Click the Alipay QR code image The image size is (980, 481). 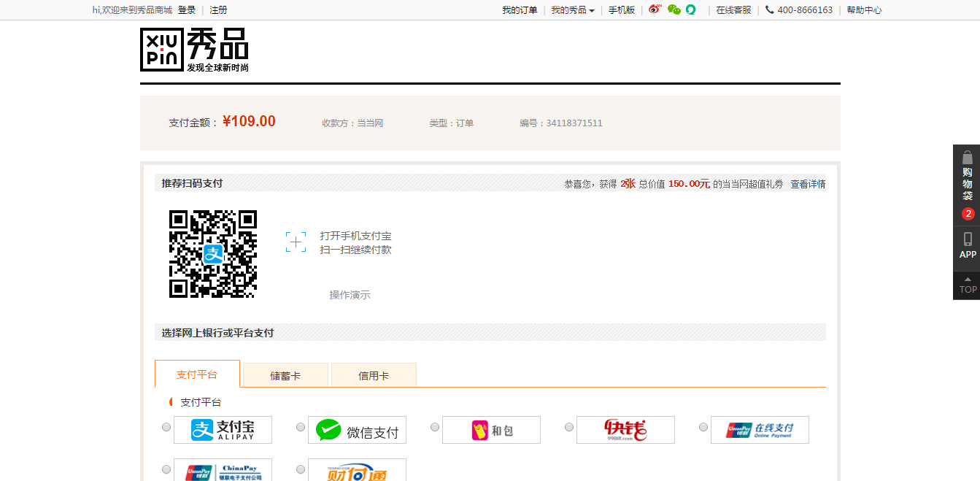[x=213, y=254]
